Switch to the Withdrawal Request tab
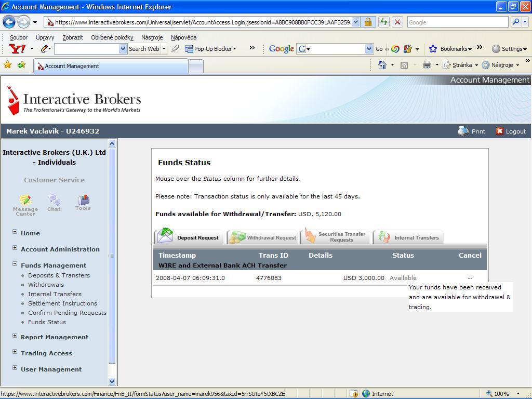This screenshot has width=532, height=399. (x=262, y=237)
